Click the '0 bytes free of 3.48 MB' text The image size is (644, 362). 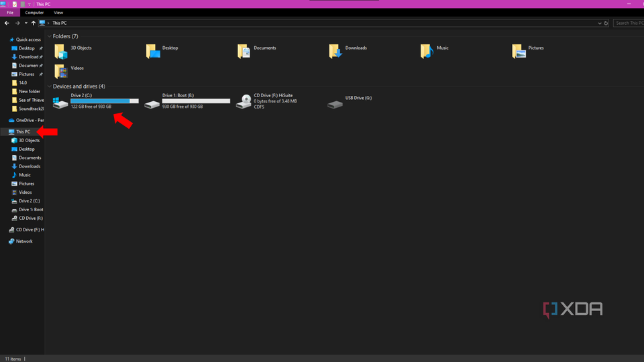(275, 101)
